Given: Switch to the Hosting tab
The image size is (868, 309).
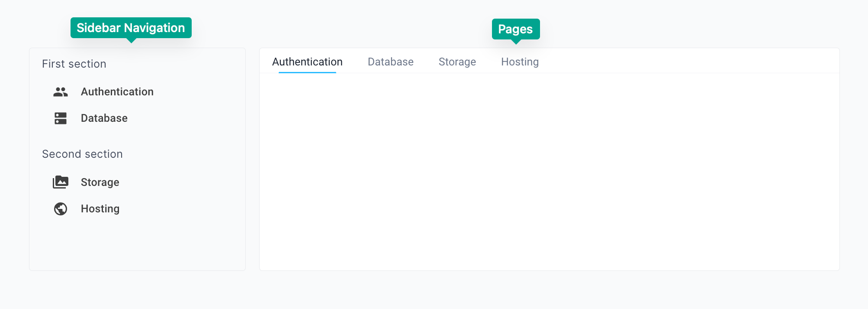Looking at the screenshot, I should tap(520, 62).
